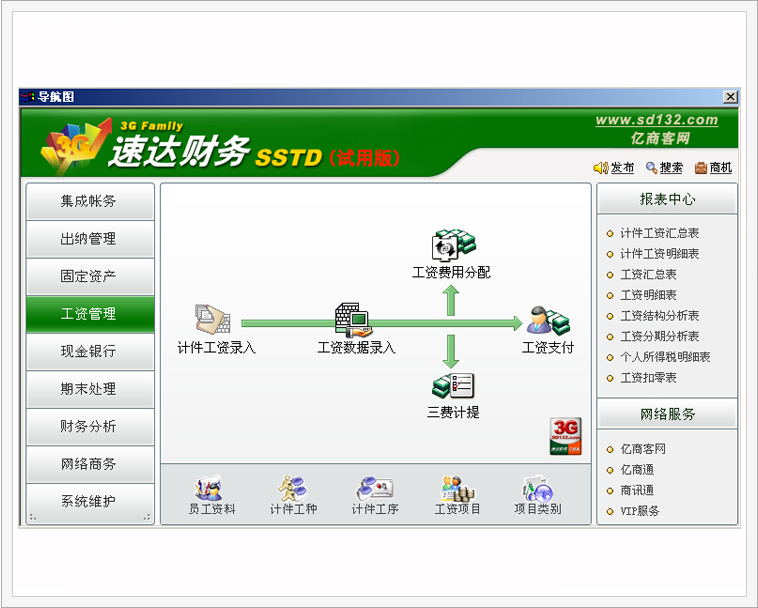
Task: Click the 3G Family logo in banner
Action: (77, 145)
